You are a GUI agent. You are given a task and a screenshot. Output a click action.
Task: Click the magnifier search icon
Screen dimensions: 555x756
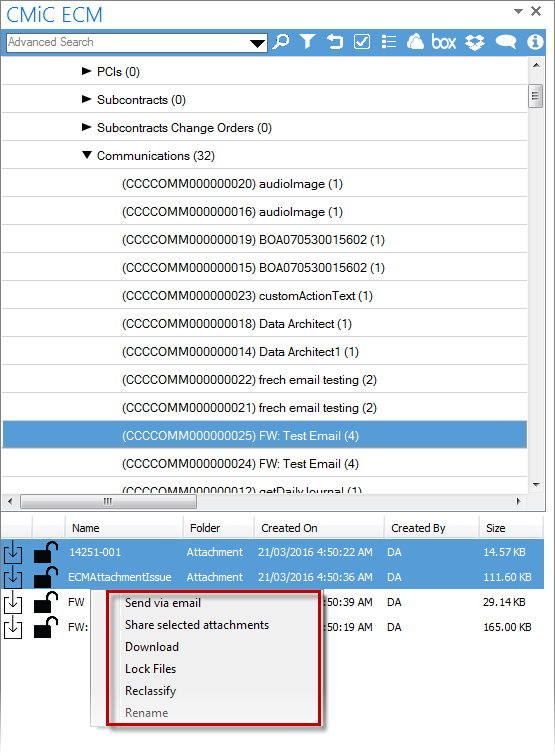(x=281, y=42)
